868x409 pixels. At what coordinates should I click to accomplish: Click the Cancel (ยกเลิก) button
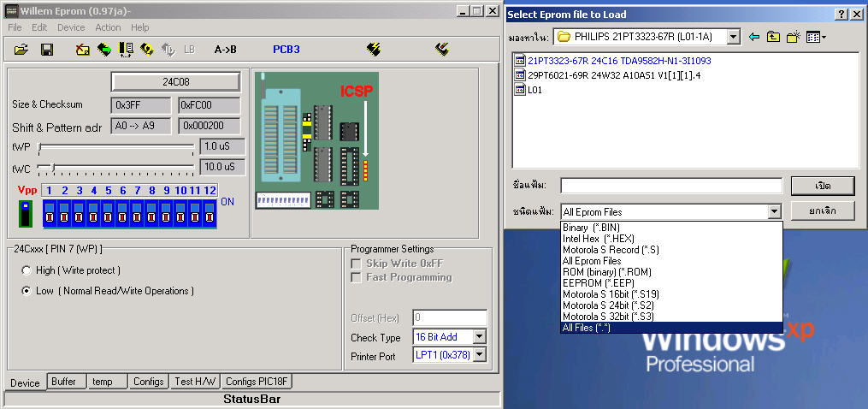click(x=823, y=210)
